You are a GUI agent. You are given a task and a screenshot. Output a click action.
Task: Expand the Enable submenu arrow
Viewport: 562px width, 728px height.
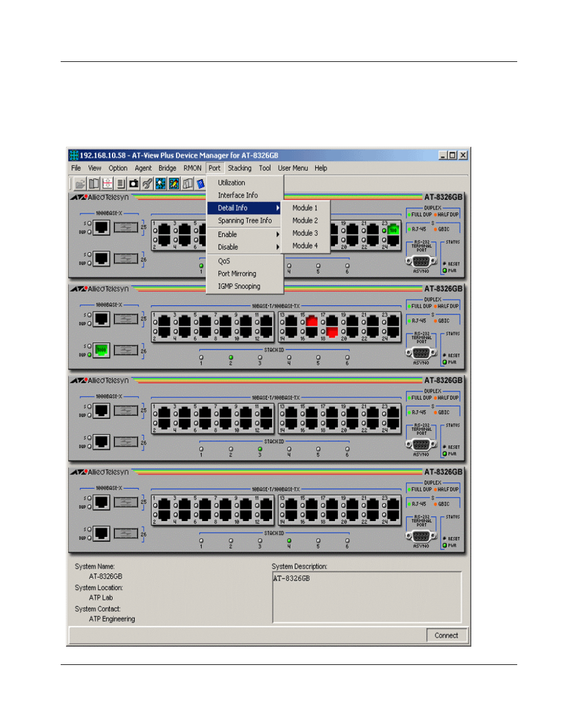(x=277, y=235)
